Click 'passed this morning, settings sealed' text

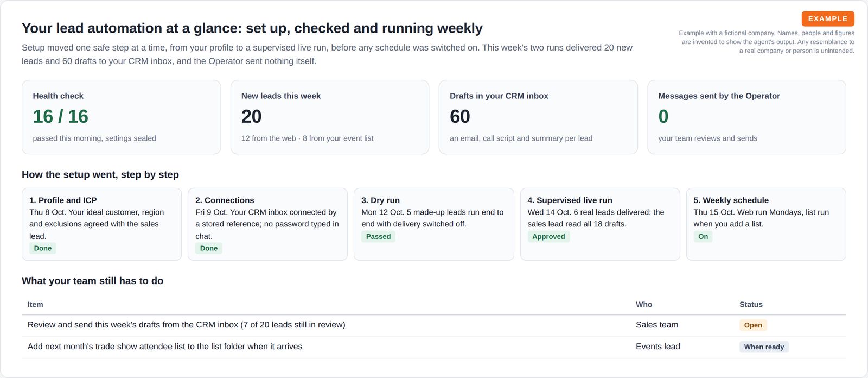[x=94, y=138]
